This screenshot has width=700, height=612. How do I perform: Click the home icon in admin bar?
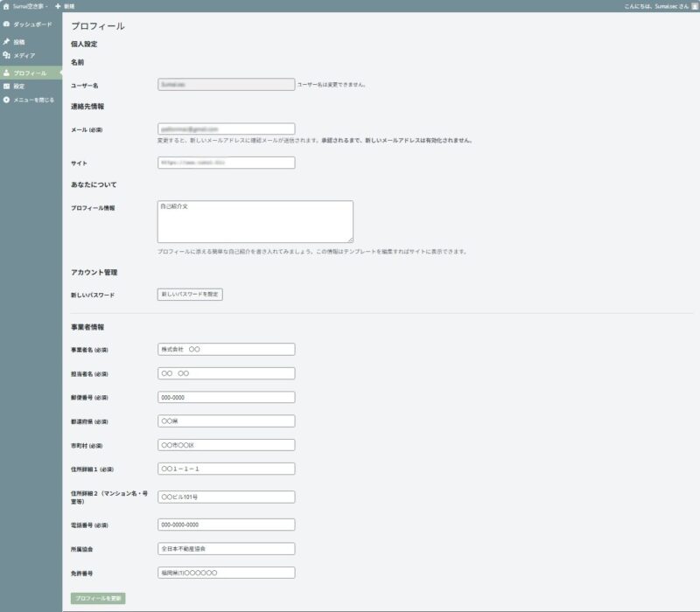(x=6, y=5)
